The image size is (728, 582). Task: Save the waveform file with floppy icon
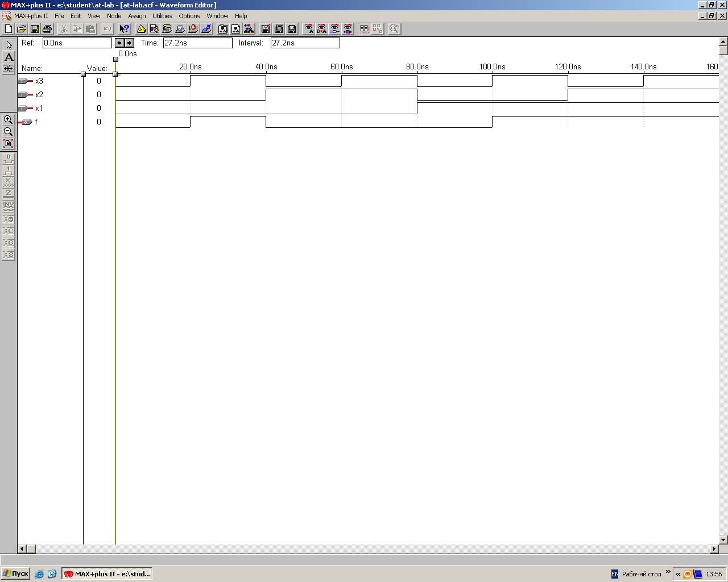[x=35, y=28]
